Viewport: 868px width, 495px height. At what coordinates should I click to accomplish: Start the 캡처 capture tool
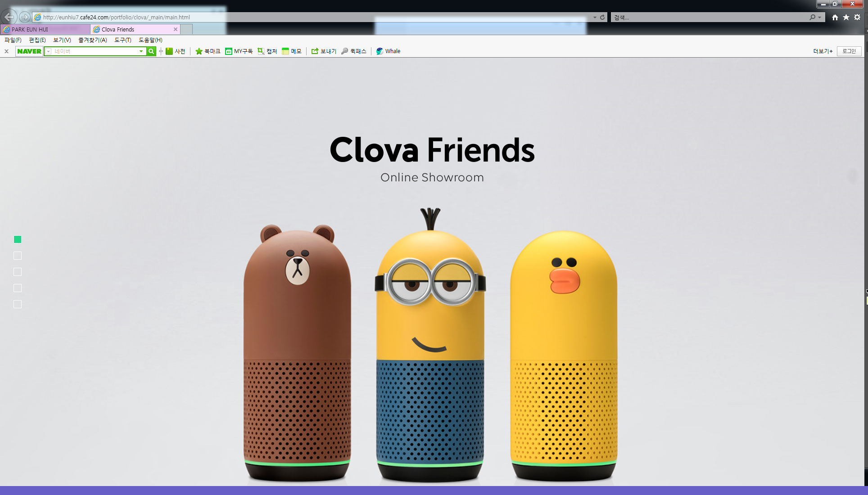coord(267,51)
